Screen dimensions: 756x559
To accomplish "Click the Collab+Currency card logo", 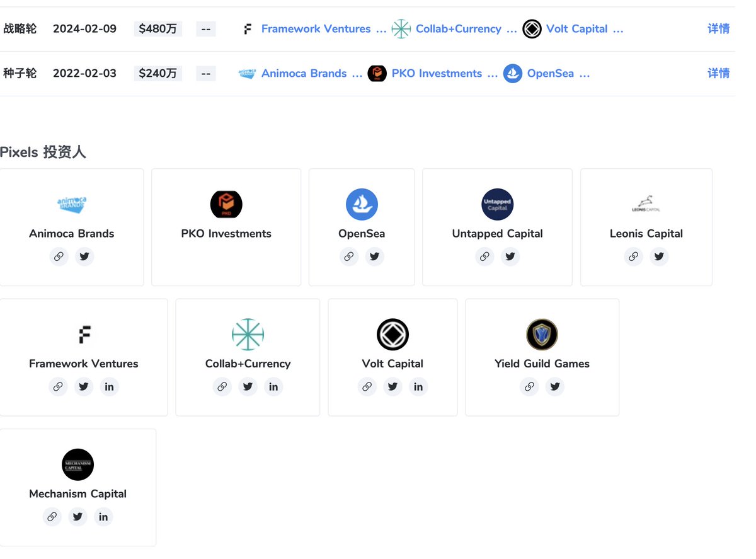I will pyautogui.click(x=248, y=335).
